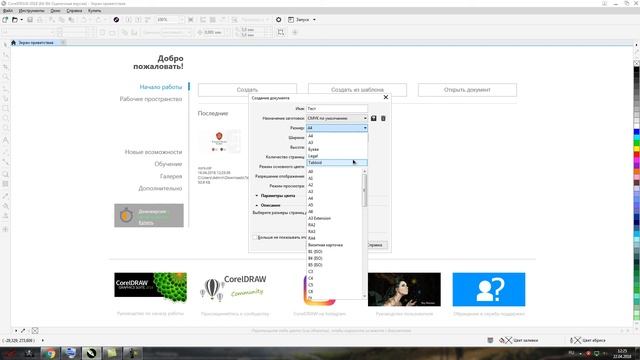Open Chrome from the taskbar
The image size is (640, 360).
(50, 353)
